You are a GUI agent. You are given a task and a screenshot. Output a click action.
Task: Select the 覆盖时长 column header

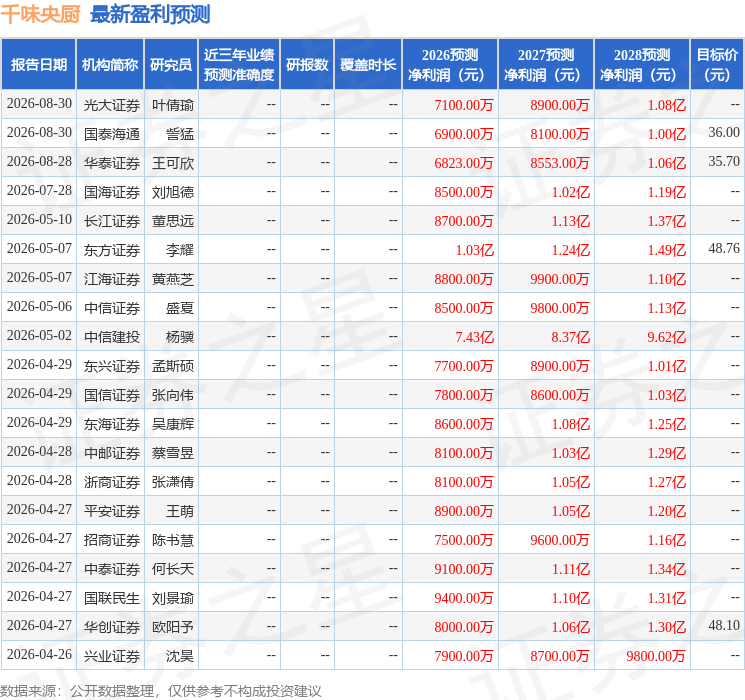368,65
